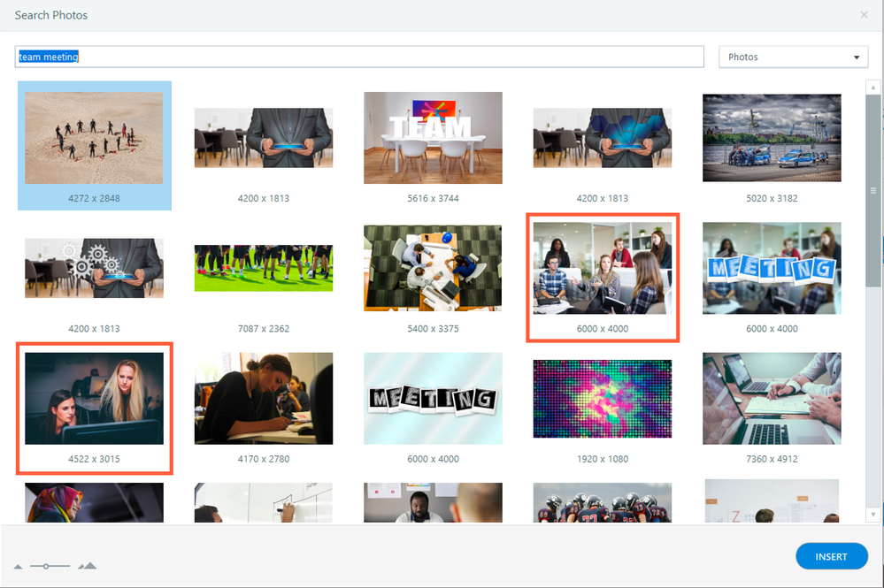Adjust the thumbnail size slider handle
Viewport: 884px width, 588px height.
point(46,566)
